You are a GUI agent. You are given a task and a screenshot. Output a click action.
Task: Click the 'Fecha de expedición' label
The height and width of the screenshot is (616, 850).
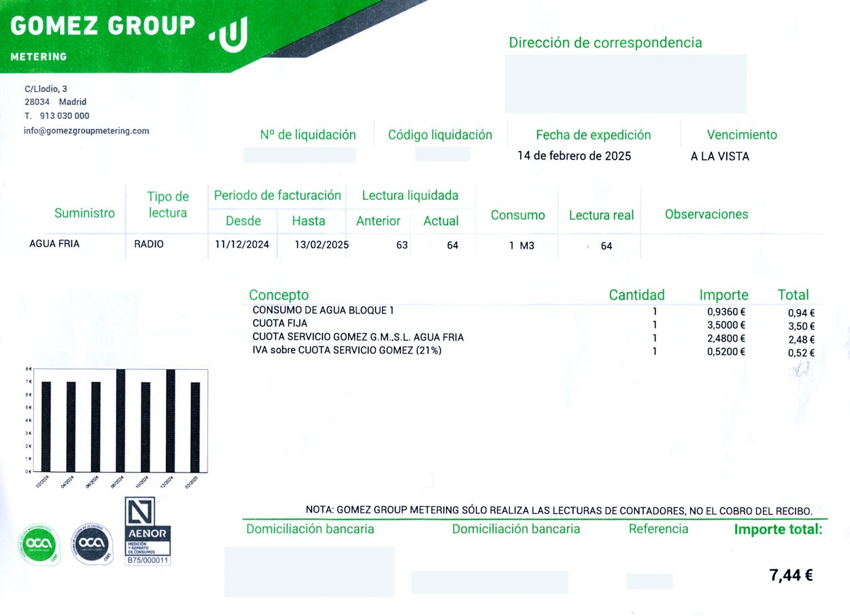[x=594, y=135]
